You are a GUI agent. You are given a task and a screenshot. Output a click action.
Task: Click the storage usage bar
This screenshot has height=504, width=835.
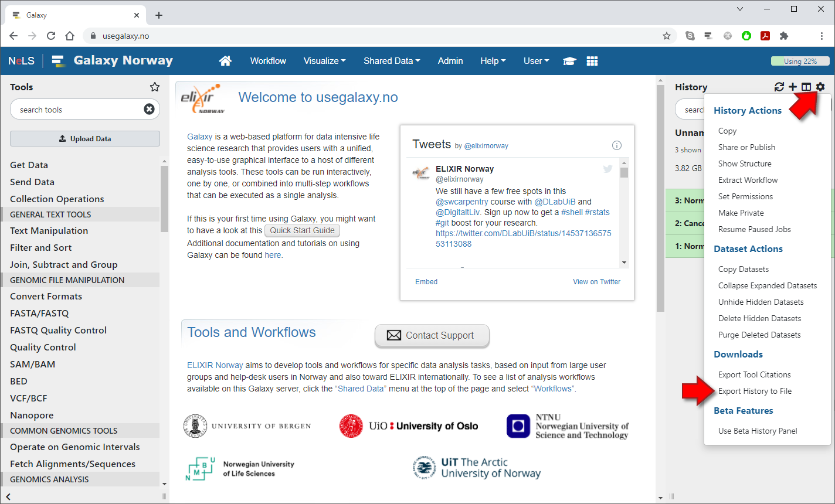tap(800, 61)
